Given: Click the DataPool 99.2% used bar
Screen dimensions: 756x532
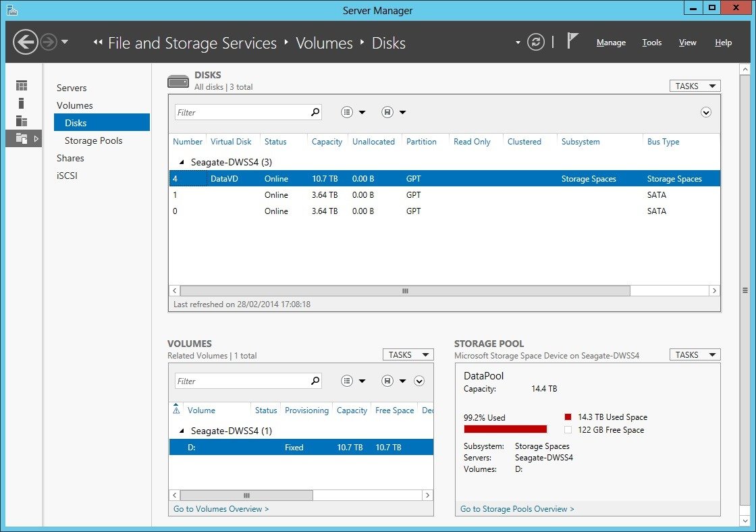Looking at the screenshot, I should pos(506,429).
